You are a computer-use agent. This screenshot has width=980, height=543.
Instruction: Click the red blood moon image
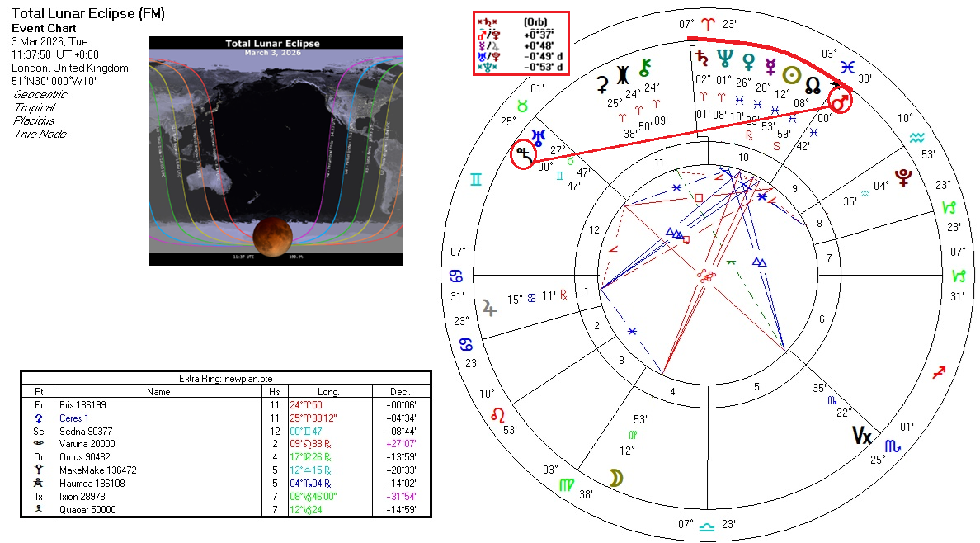[276, 238]
